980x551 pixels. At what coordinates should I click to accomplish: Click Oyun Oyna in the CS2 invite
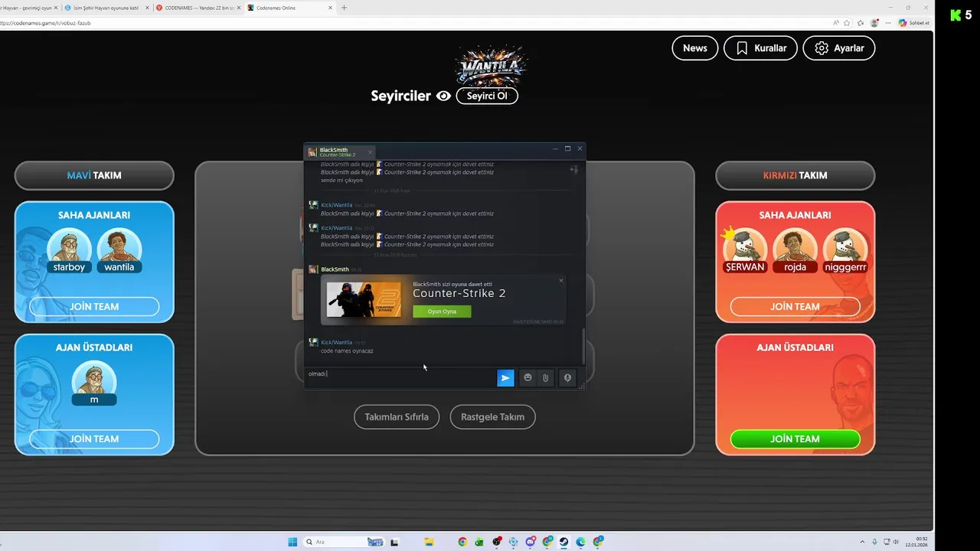442,311
